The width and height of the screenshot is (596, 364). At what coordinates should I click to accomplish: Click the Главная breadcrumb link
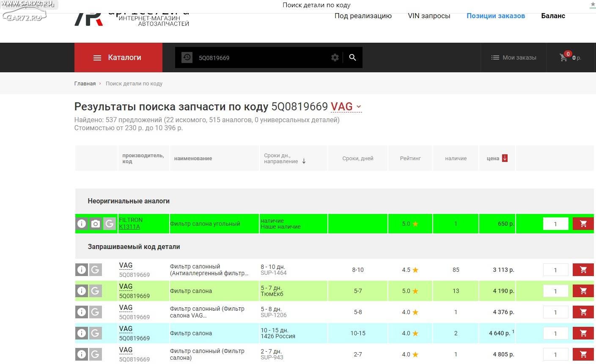85,83
